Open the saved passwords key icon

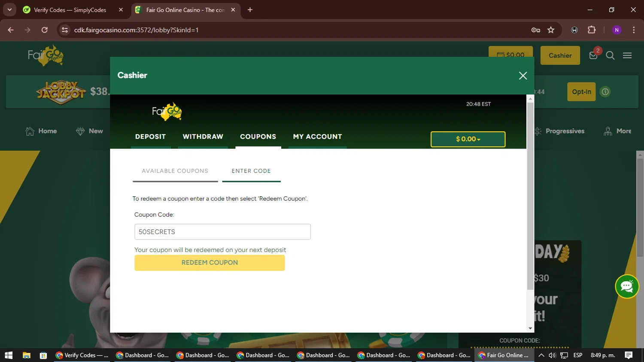pos(535,30)
